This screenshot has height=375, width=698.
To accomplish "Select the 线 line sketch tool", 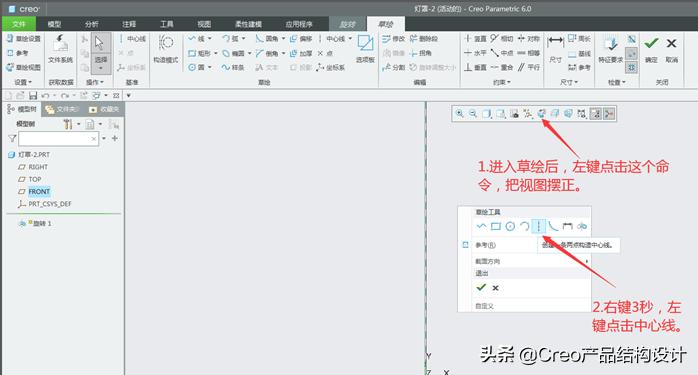I will (196, 39).
